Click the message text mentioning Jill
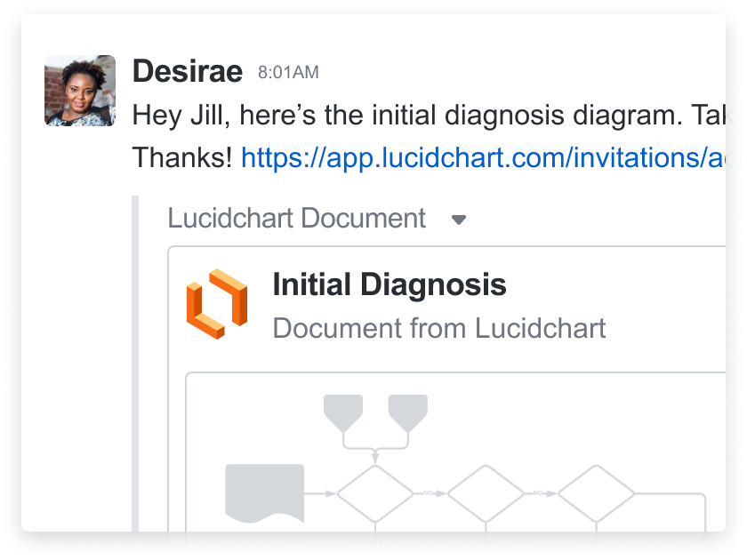Viewport: 747px width, 560px height. click(429, 116)
